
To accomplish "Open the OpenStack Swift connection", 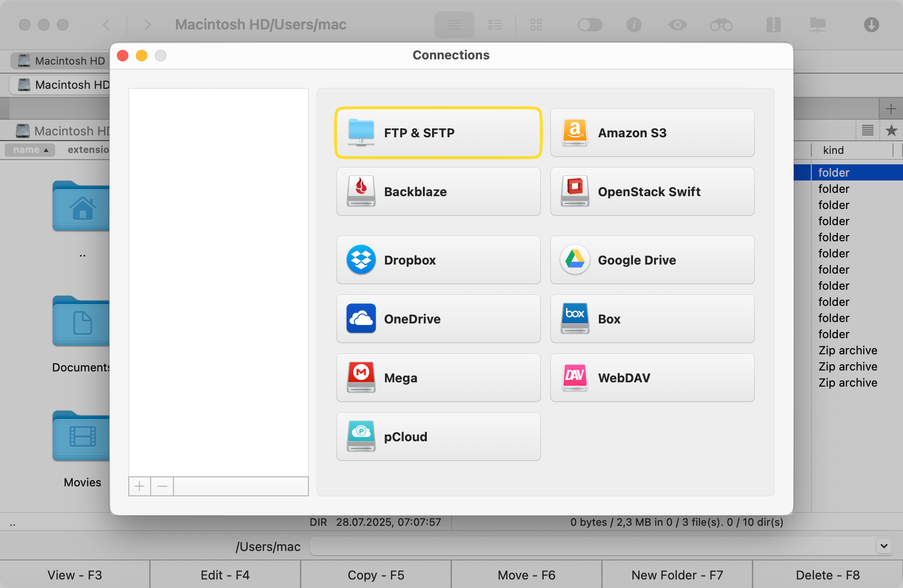I will (652, 191).
